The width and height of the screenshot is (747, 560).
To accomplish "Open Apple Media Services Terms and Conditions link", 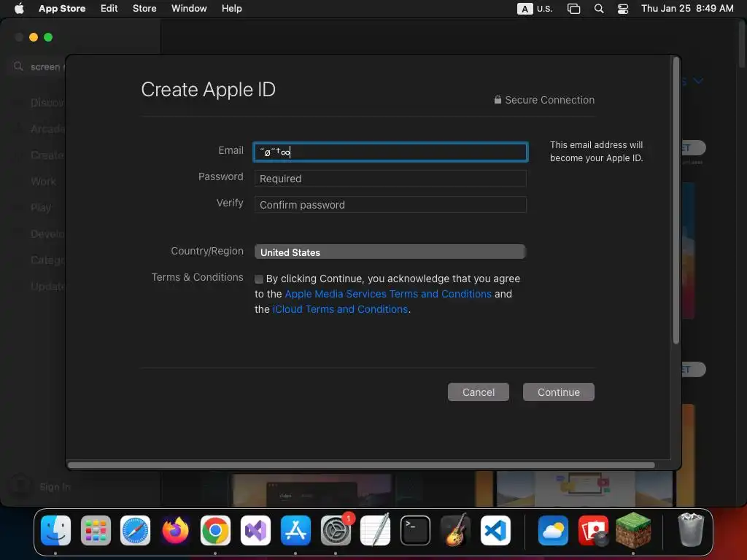I will coord(388,294).
